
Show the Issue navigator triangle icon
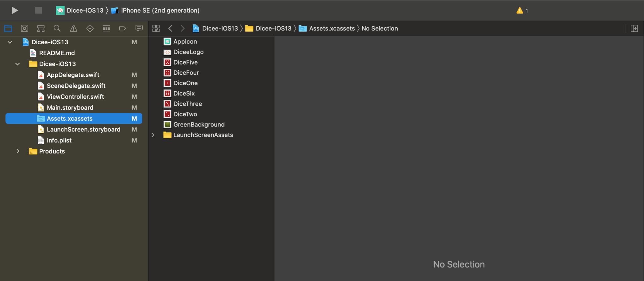(74, 29)
